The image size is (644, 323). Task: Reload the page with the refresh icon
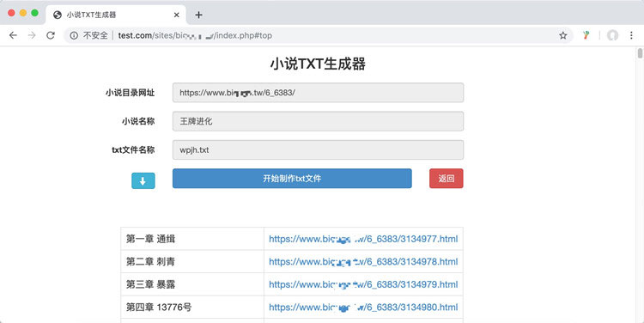(51, 36)
